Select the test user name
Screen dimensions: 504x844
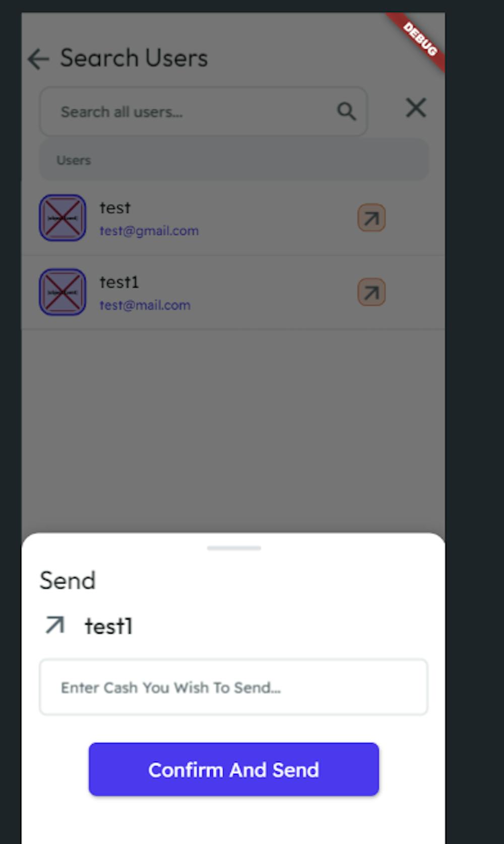(115, 207)
